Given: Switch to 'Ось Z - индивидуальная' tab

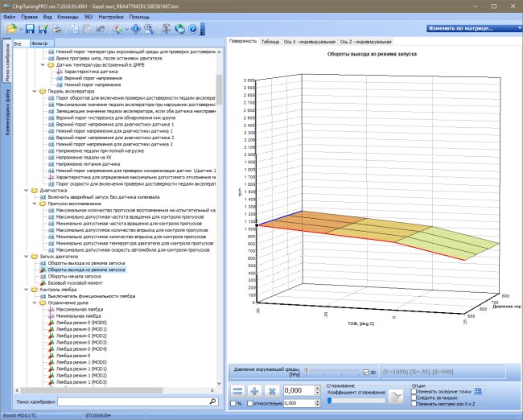Looking at the screenshot, I should coord(365,42).
